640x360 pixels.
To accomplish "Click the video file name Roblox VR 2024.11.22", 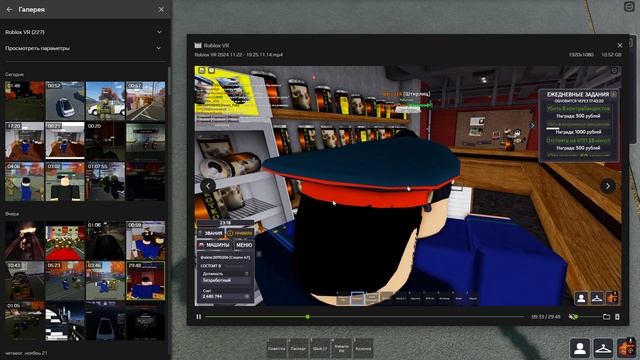I will tap(238, 55).
